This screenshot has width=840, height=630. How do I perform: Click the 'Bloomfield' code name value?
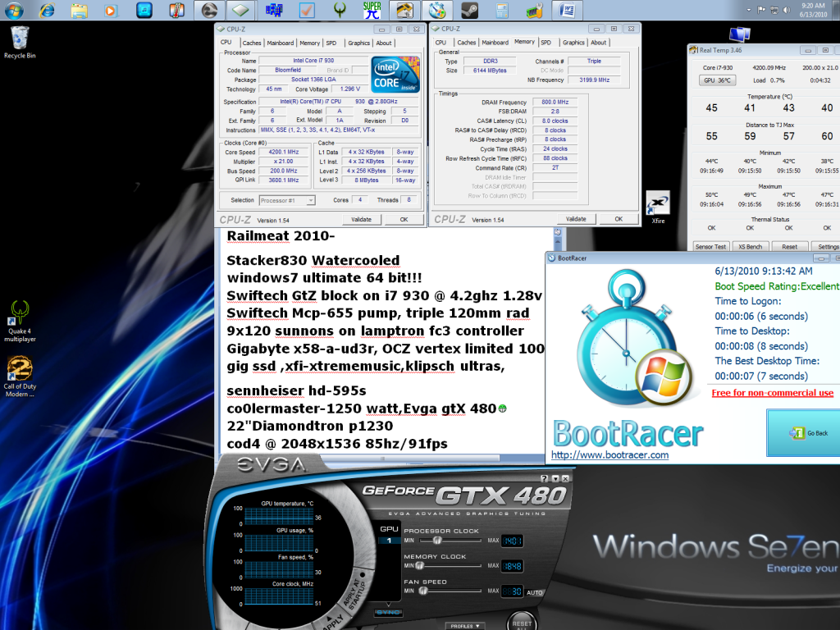pyautogui.click(x=288, y=71)
